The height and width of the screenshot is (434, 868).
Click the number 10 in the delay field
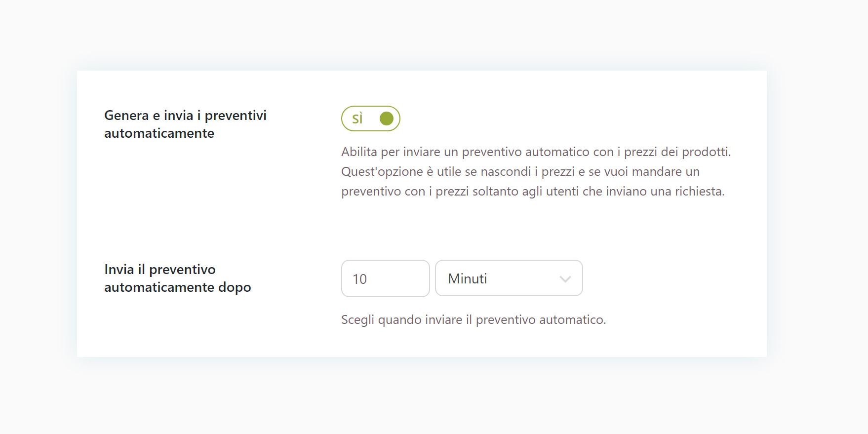359,279
